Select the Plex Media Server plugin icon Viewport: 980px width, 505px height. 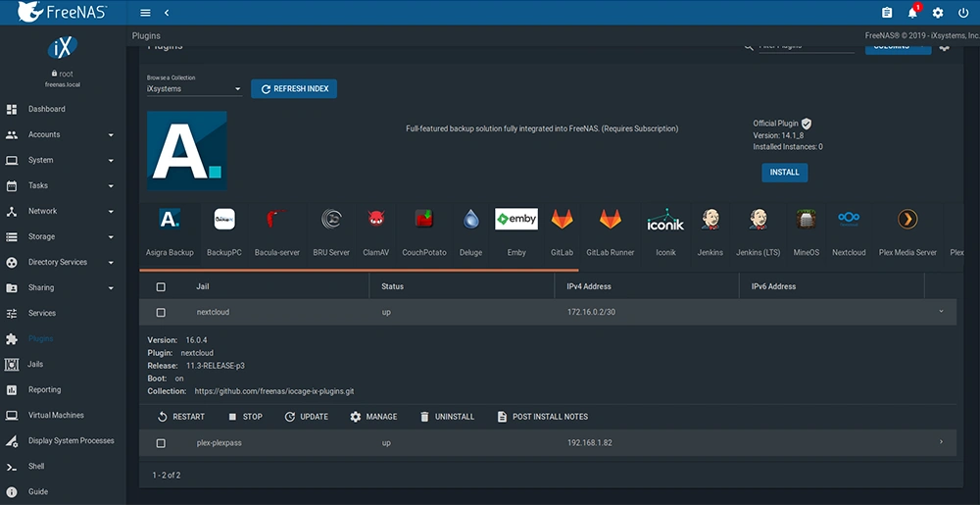(x=907, y=220)
